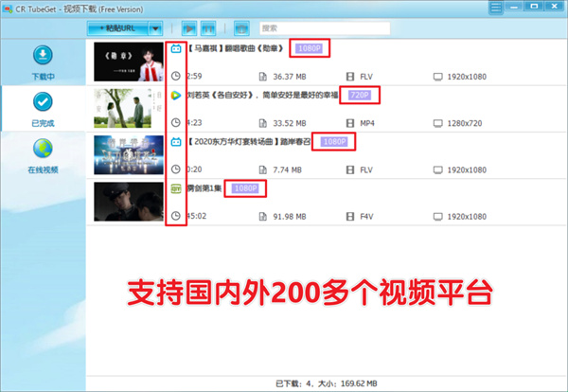Click film icon in 7.74 MB row
Viewport: 568px width, 392px height.
350,169
